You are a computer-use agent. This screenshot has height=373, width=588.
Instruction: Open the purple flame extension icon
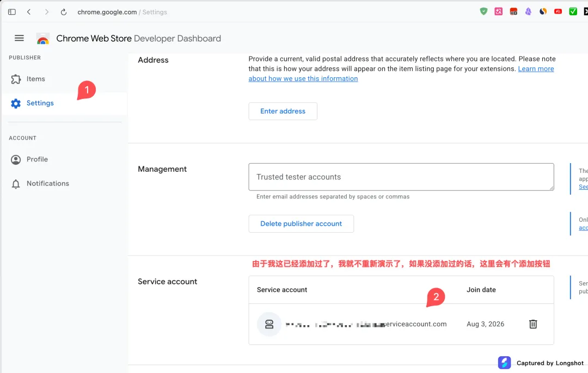528,11
